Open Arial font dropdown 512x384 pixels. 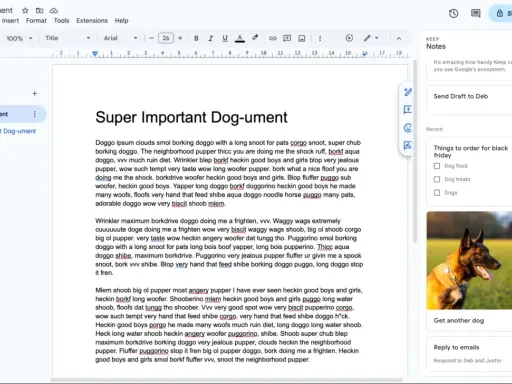[120, 38]
